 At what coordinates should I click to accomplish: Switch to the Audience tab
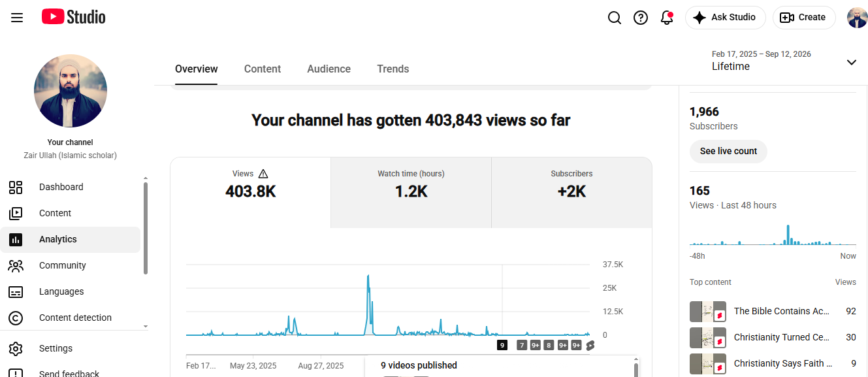329,69
